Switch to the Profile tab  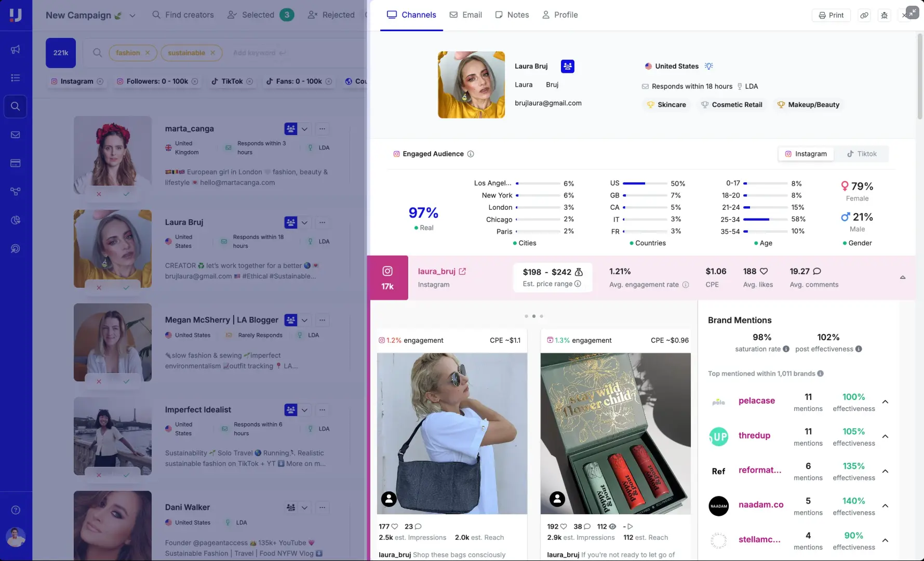[560, 15]
